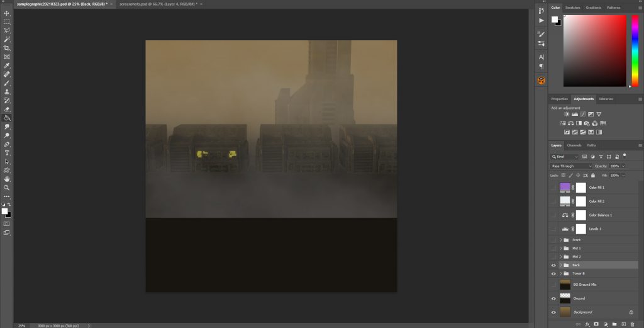This screenshot has width=644, height=328.
Task: Select the Path Selection tool
Action: click(x=6, y=162)
